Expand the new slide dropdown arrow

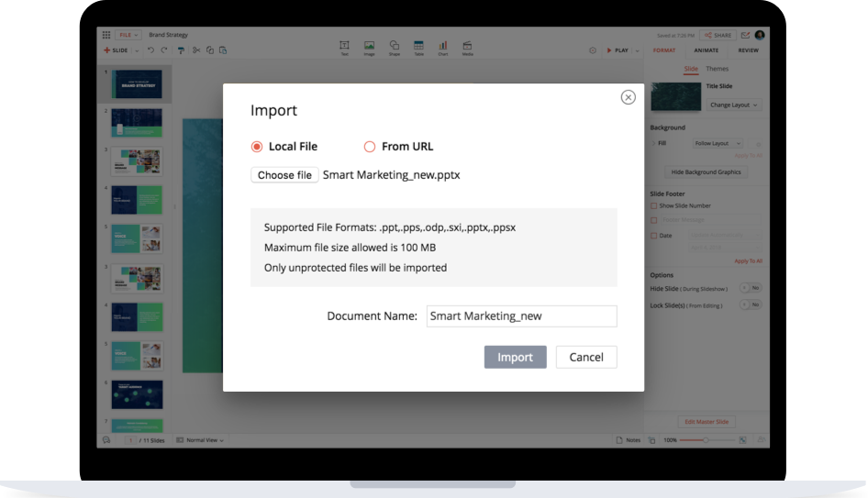coord(137,51)
